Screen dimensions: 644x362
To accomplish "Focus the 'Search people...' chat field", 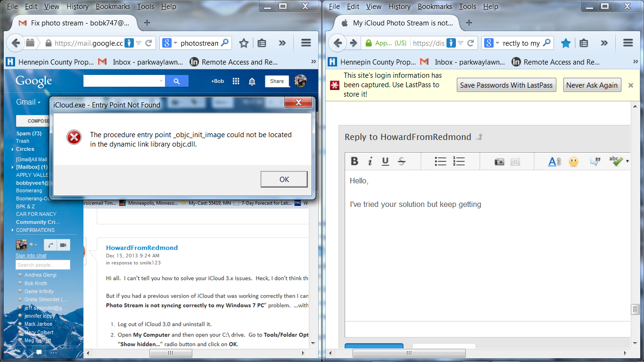I will tap(43, 265).
